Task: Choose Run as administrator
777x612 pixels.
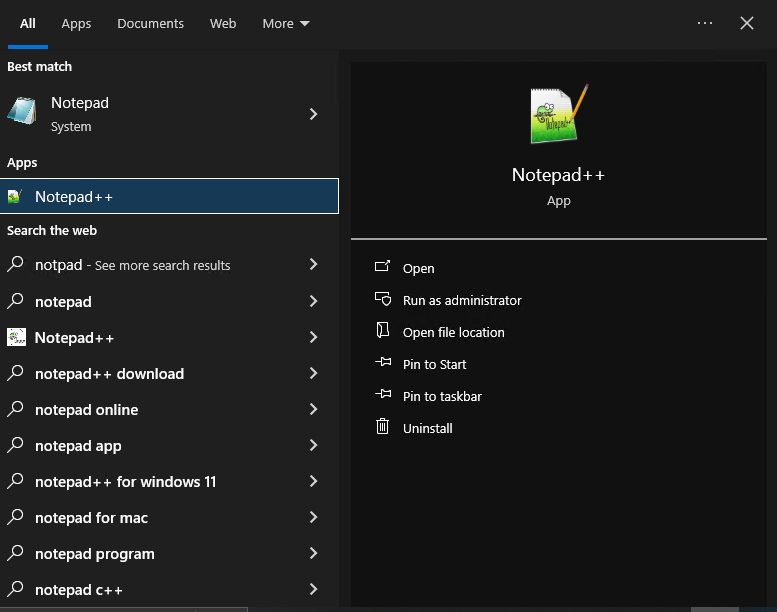Action: 462,300
